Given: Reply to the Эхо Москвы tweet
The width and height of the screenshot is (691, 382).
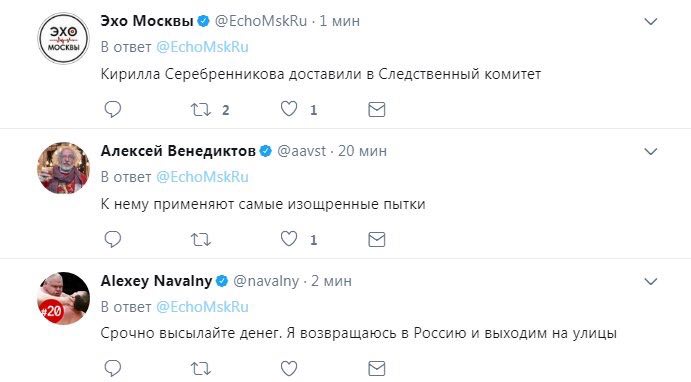Looking at the screenshot, I should (112, 109).
